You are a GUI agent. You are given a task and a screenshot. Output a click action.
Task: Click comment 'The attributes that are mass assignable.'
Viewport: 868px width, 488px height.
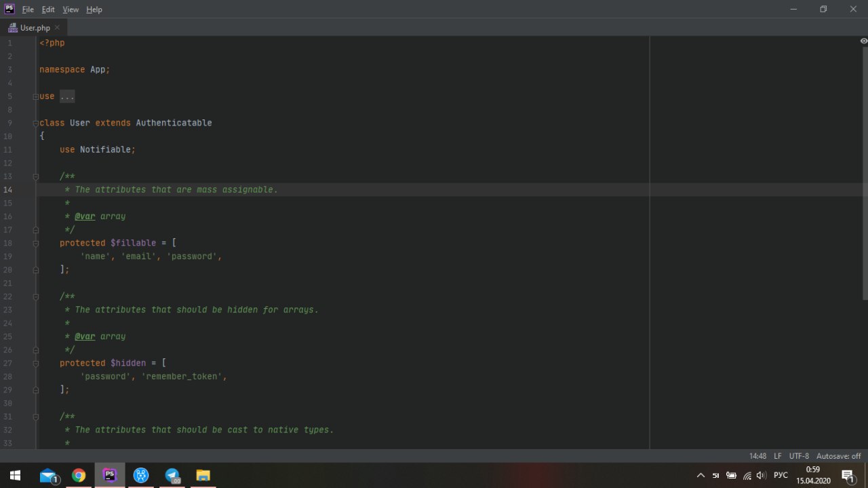click(x=176, y=189)
